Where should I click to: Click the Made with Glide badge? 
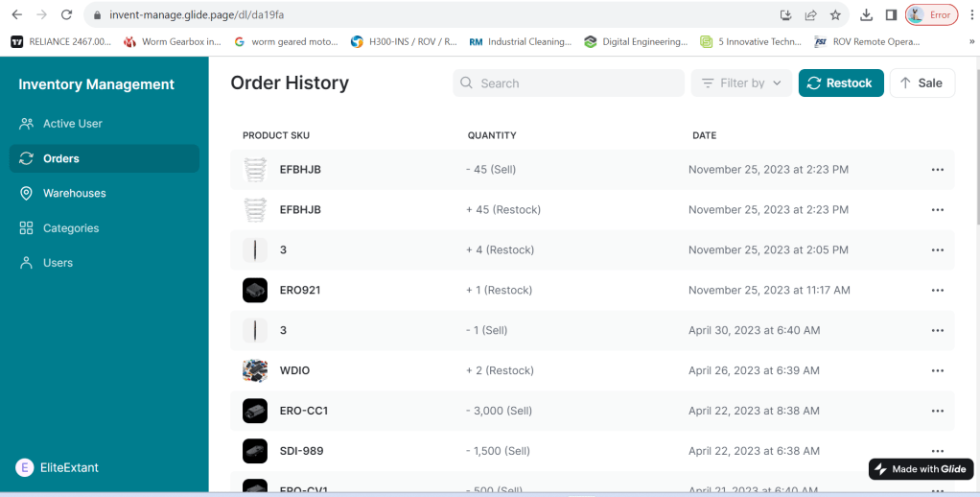[921, 469]
